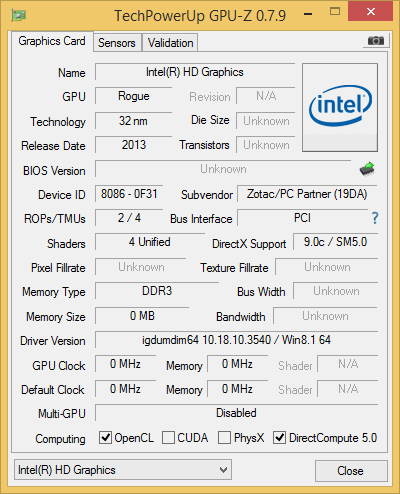Click the Memory Size 0 MB field
Image resolution: width=400 pixels, height=494 pixels.
[x=142, y=315]
